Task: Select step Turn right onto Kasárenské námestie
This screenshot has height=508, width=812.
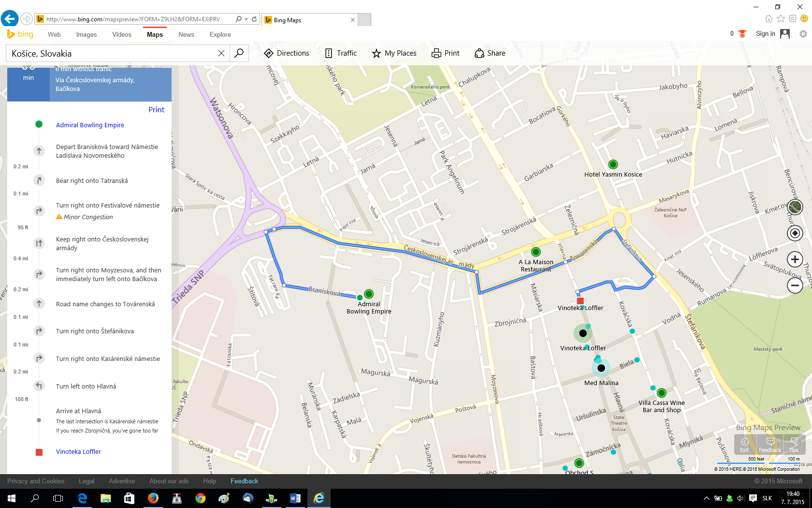Action: [x=108, y=359]
